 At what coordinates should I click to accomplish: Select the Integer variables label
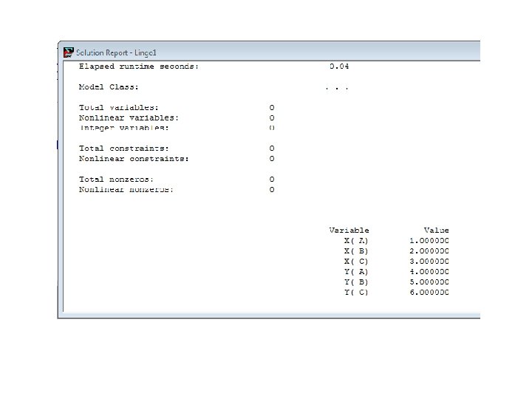pyautogui.click(x=124, y=128)
